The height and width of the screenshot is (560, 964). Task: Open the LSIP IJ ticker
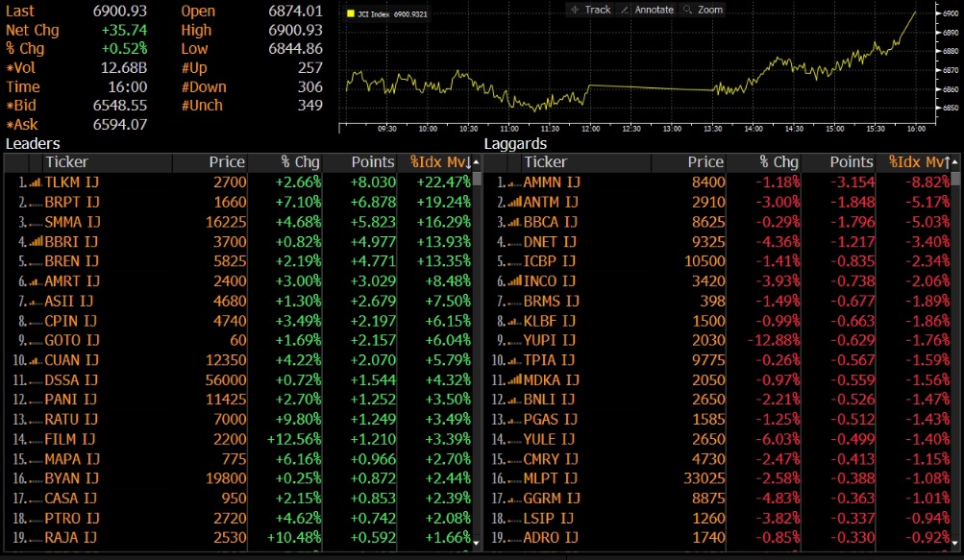[x=549, y=518]
